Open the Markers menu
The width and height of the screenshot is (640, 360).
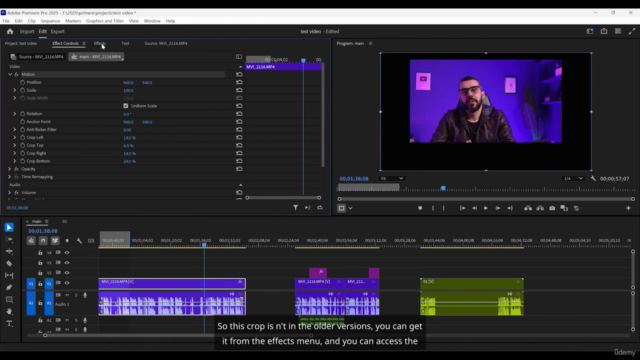73,21
